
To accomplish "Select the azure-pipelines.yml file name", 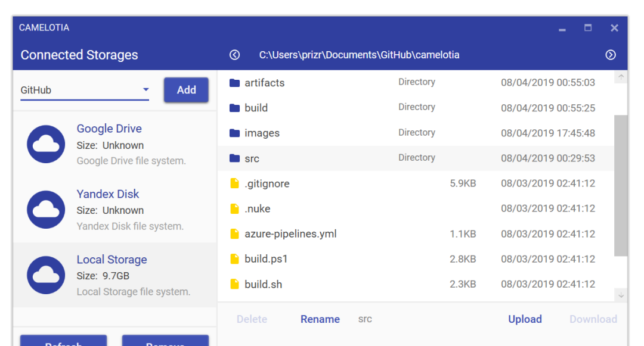I will 291,233.
